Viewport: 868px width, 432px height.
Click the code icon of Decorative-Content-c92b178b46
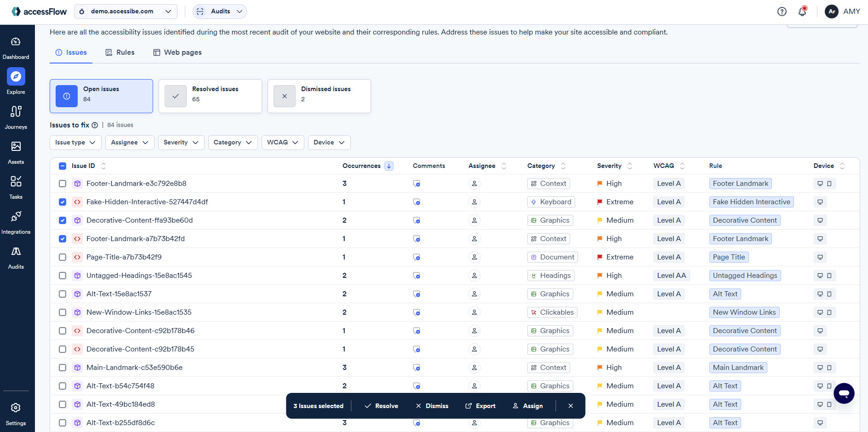point(77,331)
